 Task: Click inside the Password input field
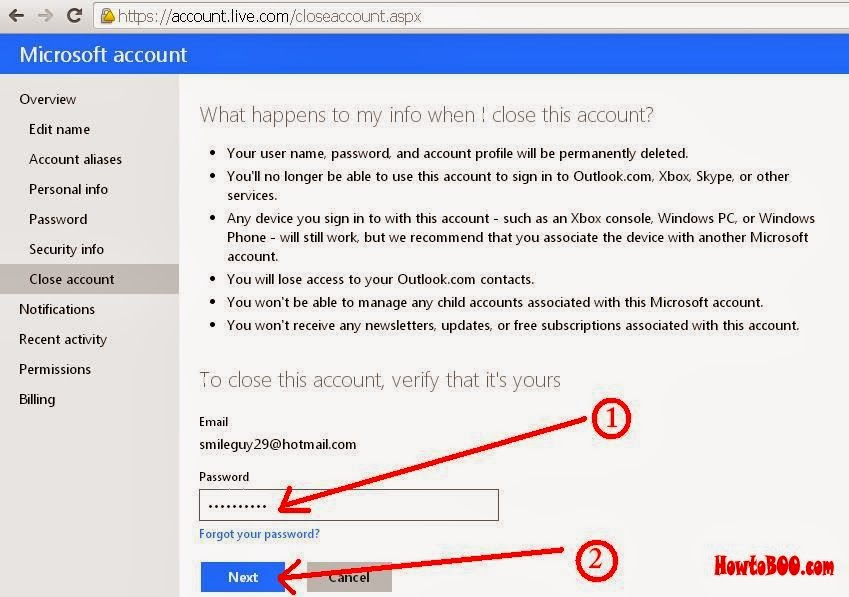[x=349, y=505]
